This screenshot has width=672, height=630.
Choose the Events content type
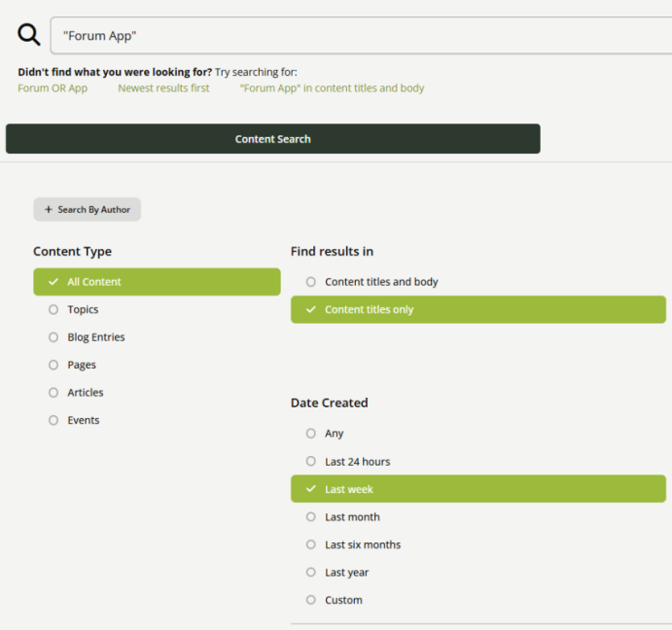[x=84, y=420]
